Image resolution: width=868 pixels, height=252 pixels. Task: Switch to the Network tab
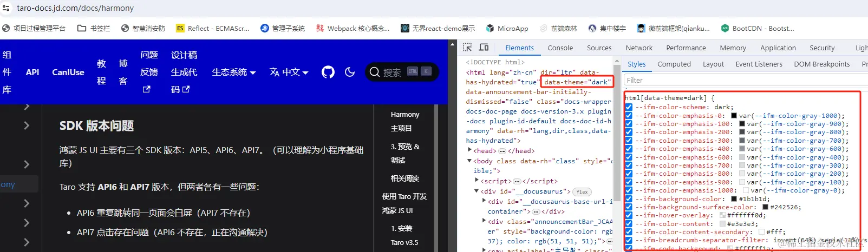click(x=639, y=48)
